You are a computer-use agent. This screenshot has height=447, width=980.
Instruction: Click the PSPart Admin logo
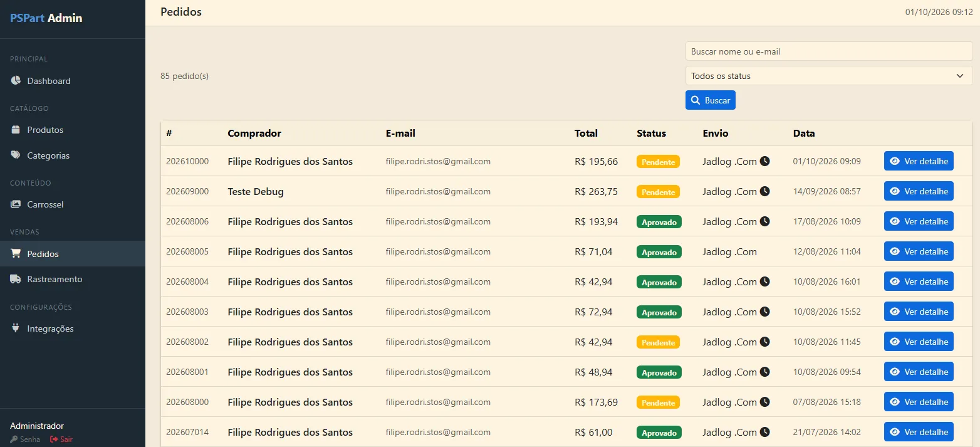(46, 18)
